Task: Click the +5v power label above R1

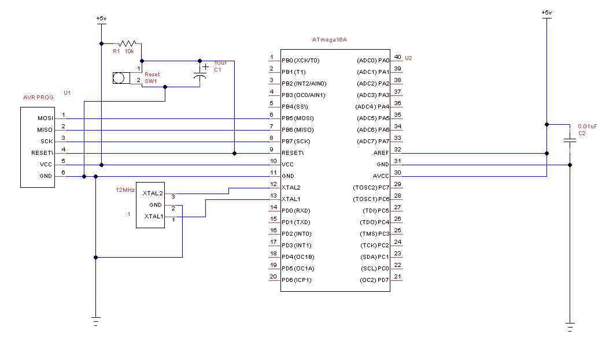Action: pyautogui.click(x=101, y=18)
